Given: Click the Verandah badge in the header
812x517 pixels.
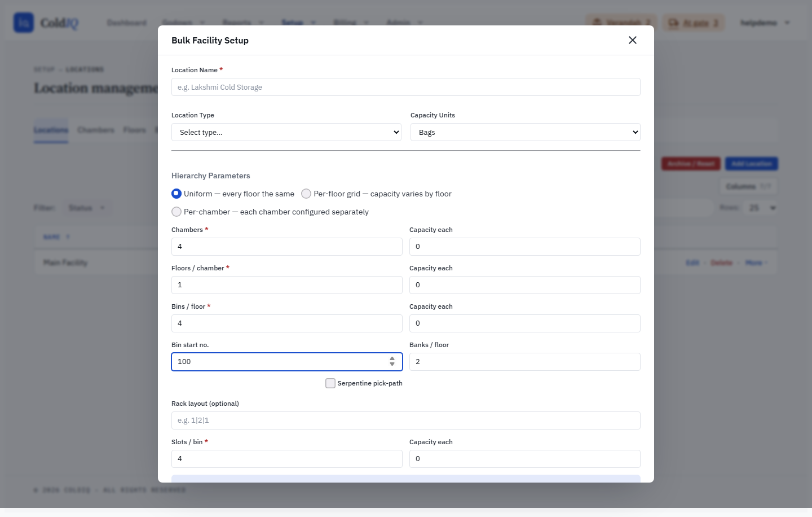Looking at the screenshot, I should [621, 23].
